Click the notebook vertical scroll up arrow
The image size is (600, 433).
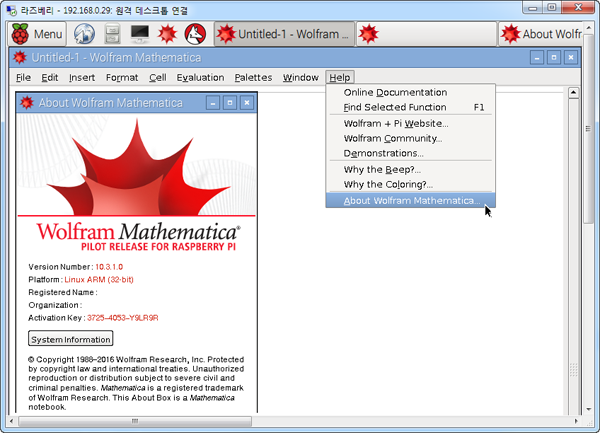pos(573,93)
